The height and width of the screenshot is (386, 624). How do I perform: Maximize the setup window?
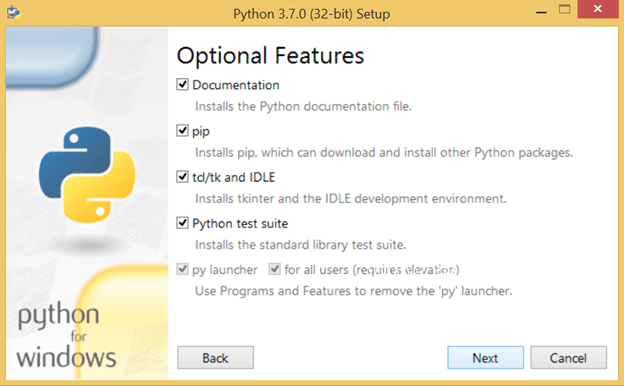click(x=564, y=10)
